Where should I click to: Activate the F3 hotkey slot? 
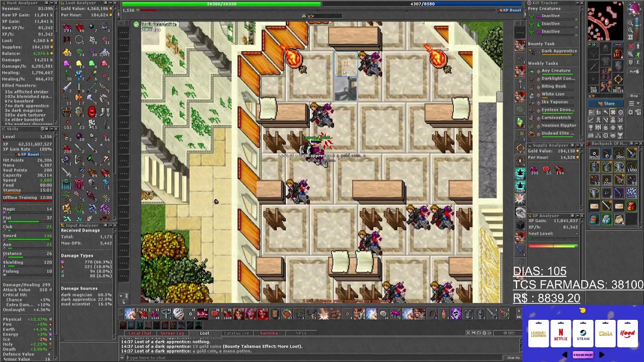point(154,314)
